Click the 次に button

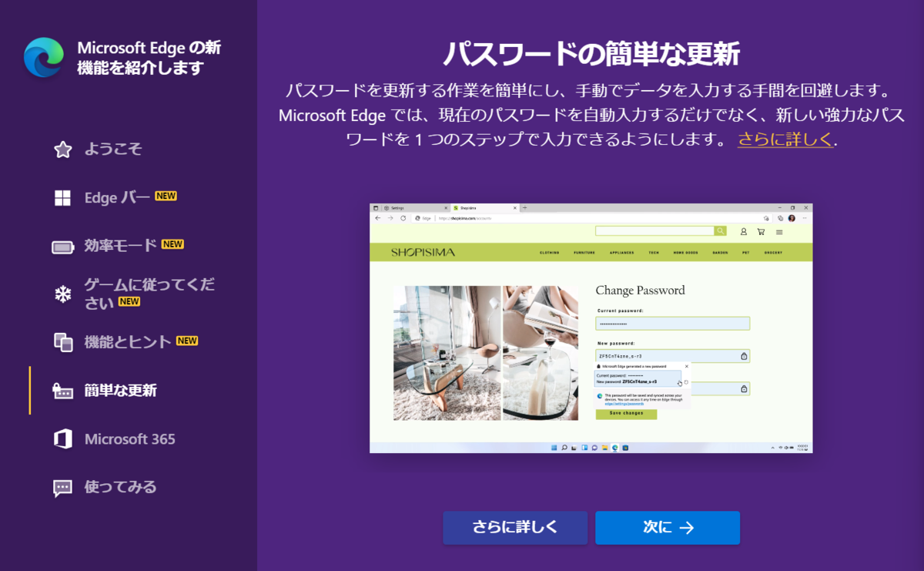point(668,528)
